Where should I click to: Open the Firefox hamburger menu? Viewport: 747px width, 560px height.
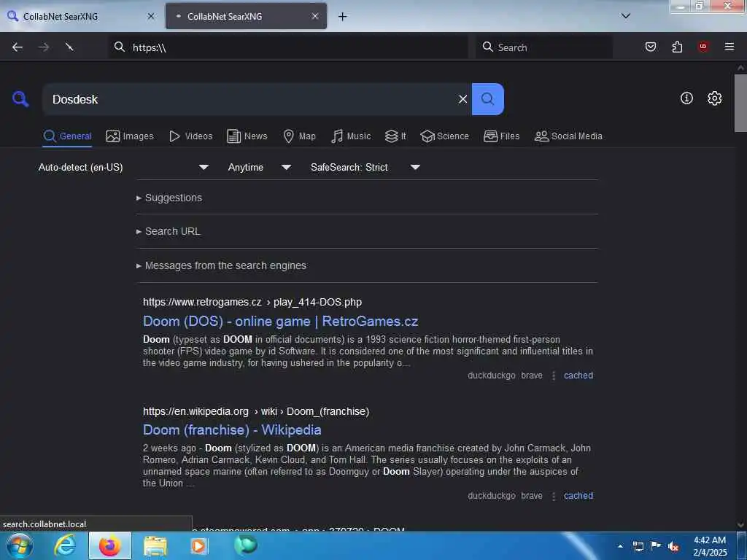[729, 47]
